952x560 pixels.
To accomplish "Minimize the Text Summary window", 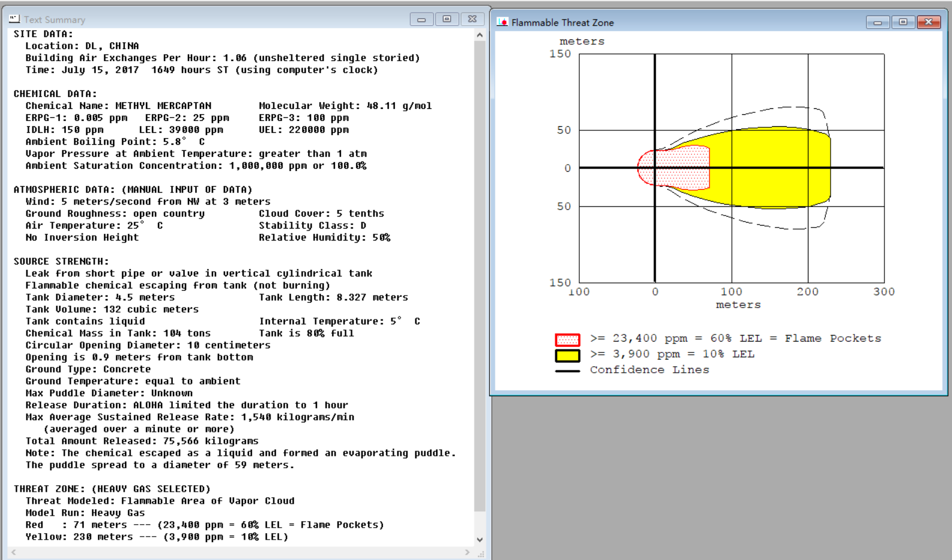I will pos(421,19).
